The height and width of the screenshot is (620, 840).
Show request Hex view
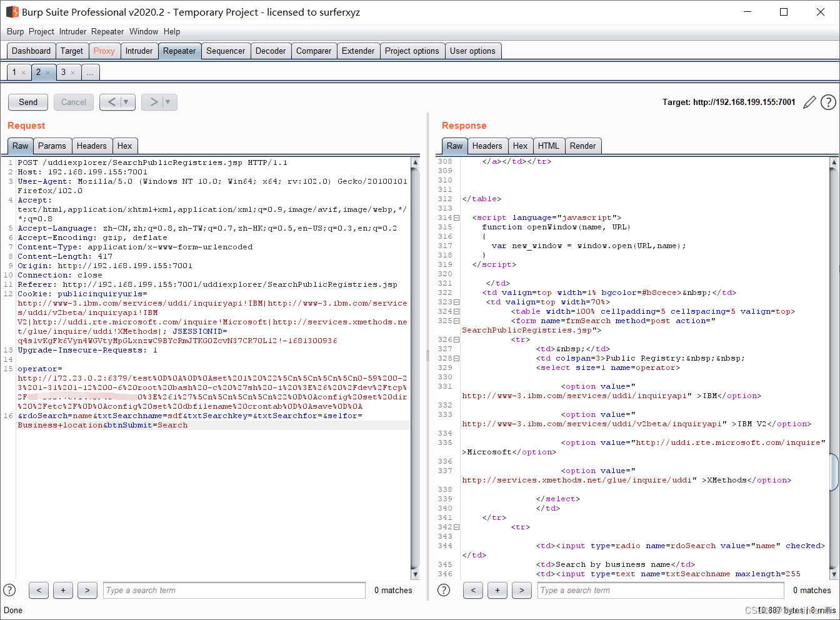125,146
